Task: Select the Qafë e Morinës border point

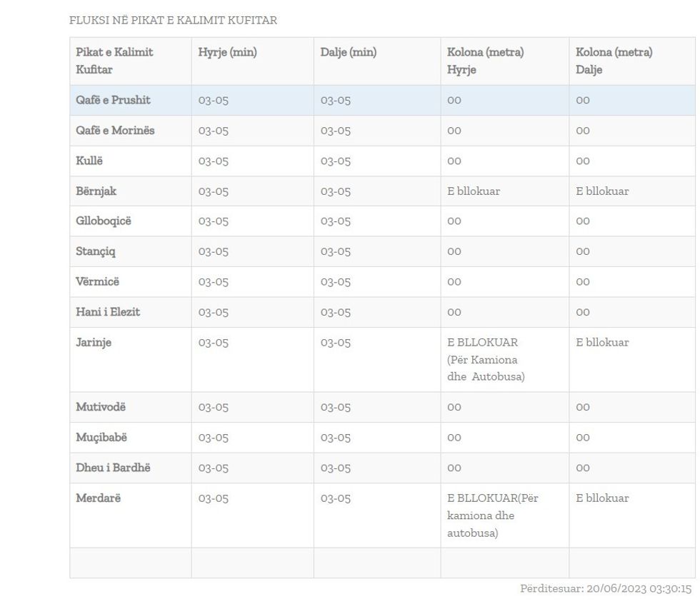Action: coord(115,131)
